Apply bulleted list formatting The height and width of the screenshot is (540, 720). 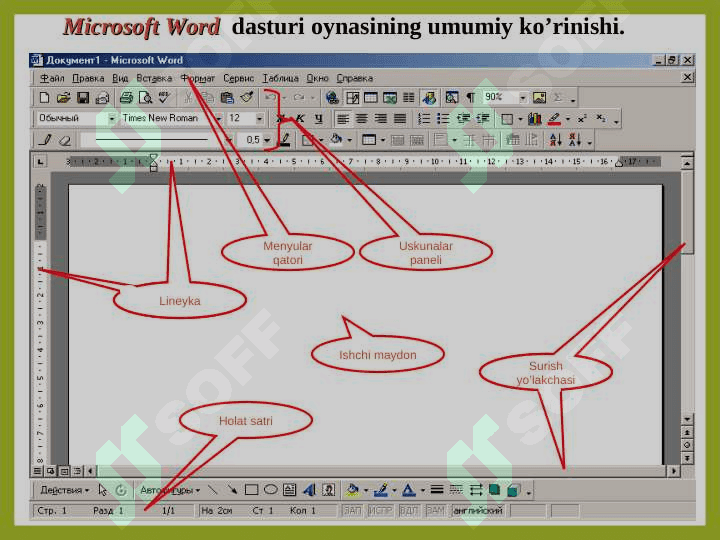[443, 119]
